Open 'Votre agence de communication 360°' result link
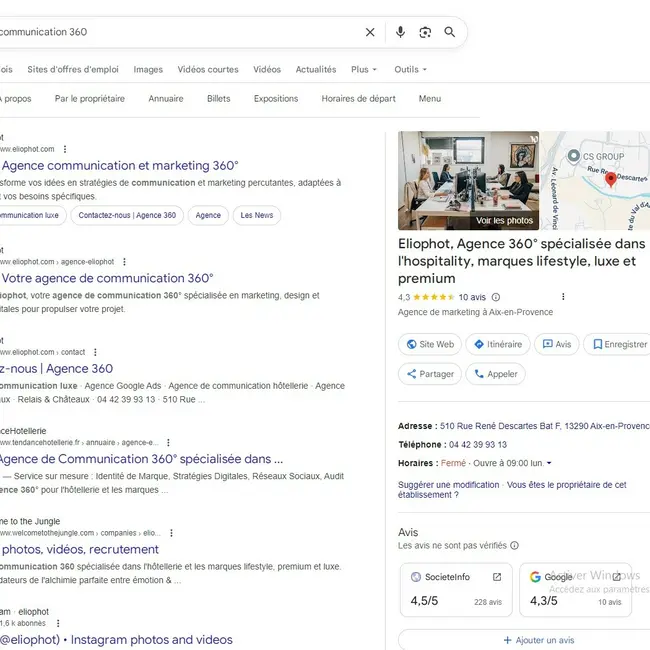The width and height of the screenshot is (650, 650). pos(108,278)
